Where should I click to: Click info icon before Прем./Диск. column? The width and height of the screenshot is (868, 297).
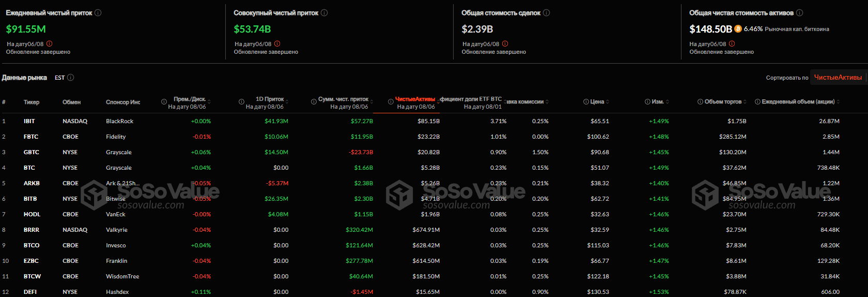coord(164,102)
